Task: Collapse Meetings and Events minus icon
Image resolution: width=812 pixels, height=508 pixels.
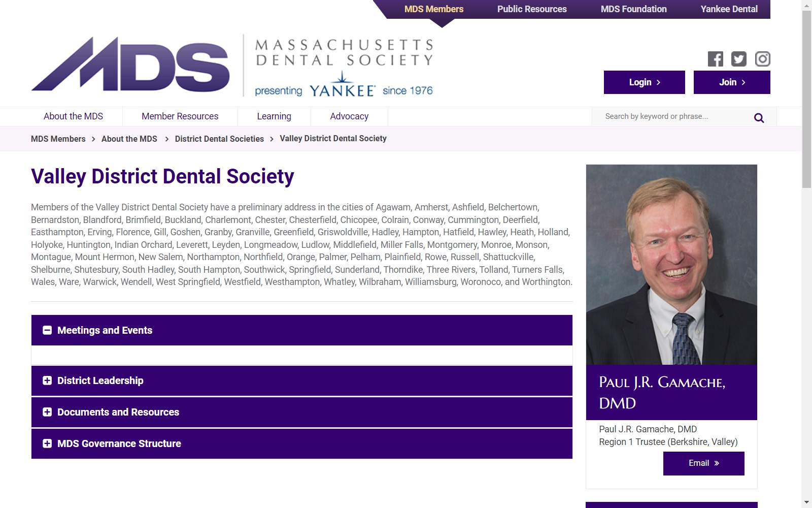Action: point(47,330)
